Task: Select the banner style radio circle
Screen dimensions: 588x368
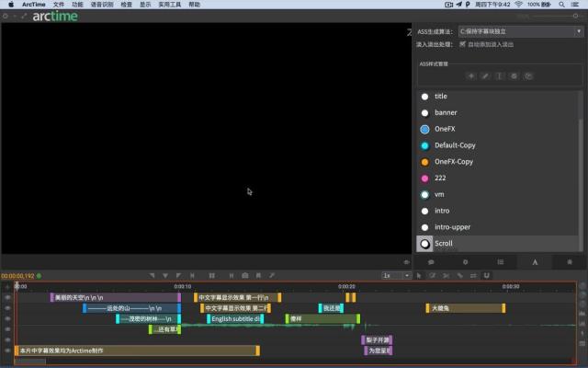Action: point(424,112)
